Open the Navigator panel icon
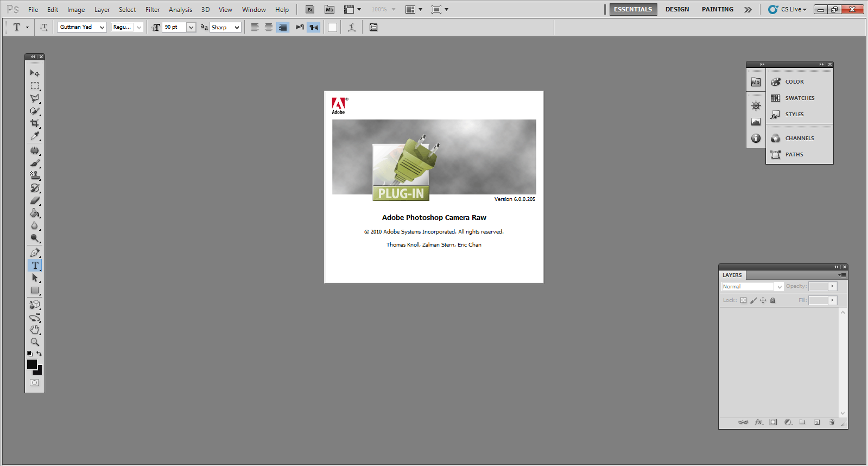868x466 pixels. (756, 106)
